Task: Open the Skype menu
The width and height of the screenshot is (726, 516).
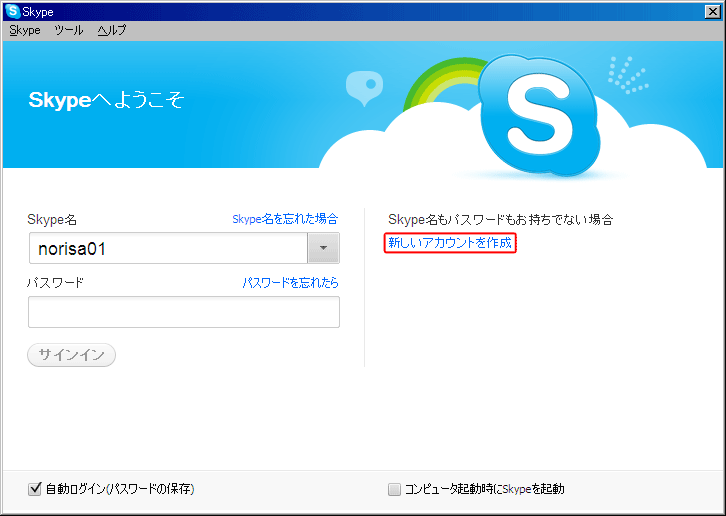Action: 25,30
